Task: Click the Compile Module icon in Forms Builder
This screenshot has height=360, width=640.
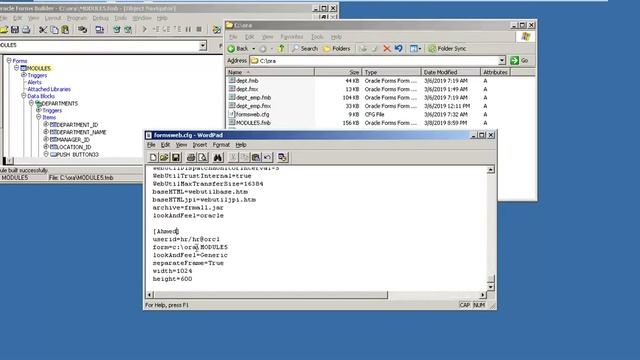Action: pos(117,29)
